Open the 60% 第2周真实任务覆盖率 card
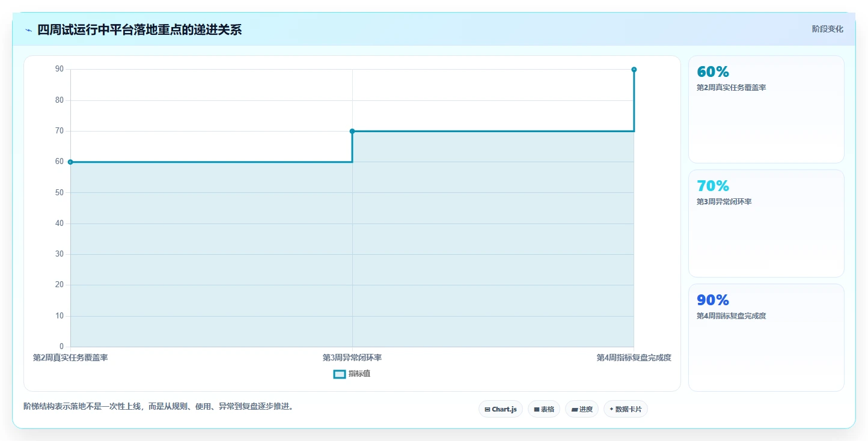This screenshot has height=441, width=868. click(766, 109)
